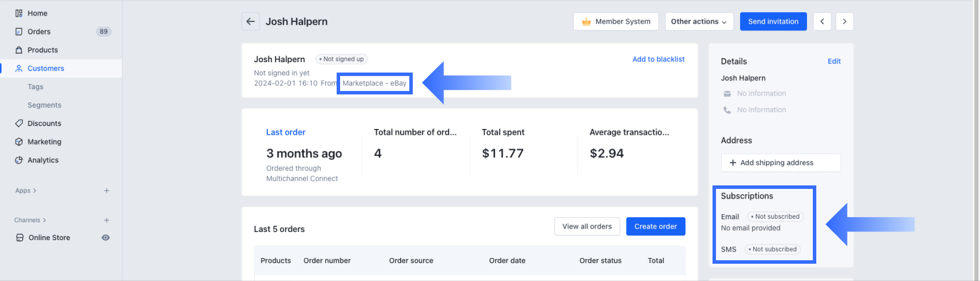The width and height of the screenshot is (980, 281).
Task: Click the Add to blacklist link
Action: point(658,59)
